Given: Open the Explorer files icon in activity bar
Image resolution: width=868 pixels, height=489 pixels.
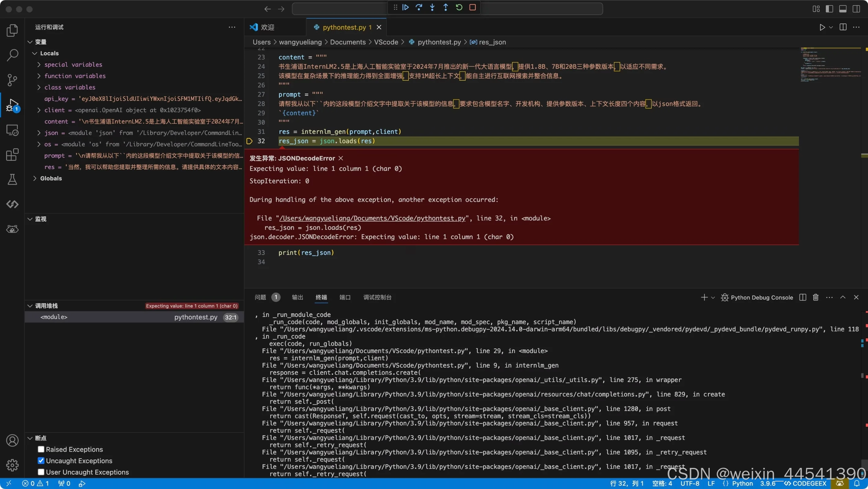Looking at the screenshot, I should click(12, 30).
